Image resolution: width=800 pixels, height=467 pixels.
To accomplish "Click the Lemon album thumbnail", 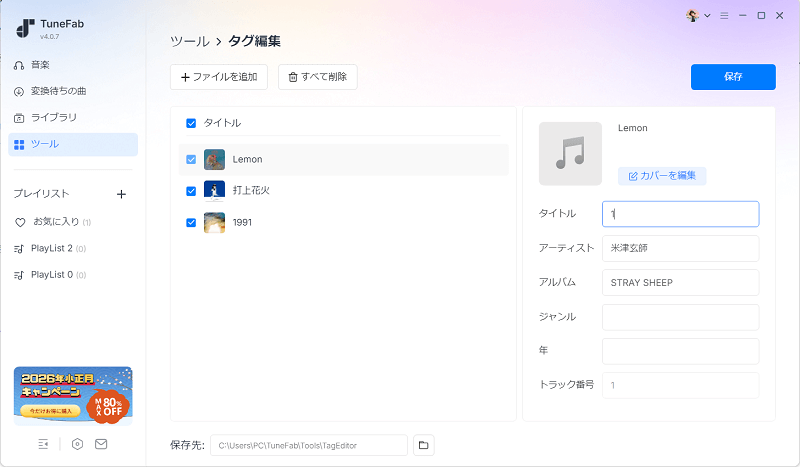I will click(x=214, y=160).
